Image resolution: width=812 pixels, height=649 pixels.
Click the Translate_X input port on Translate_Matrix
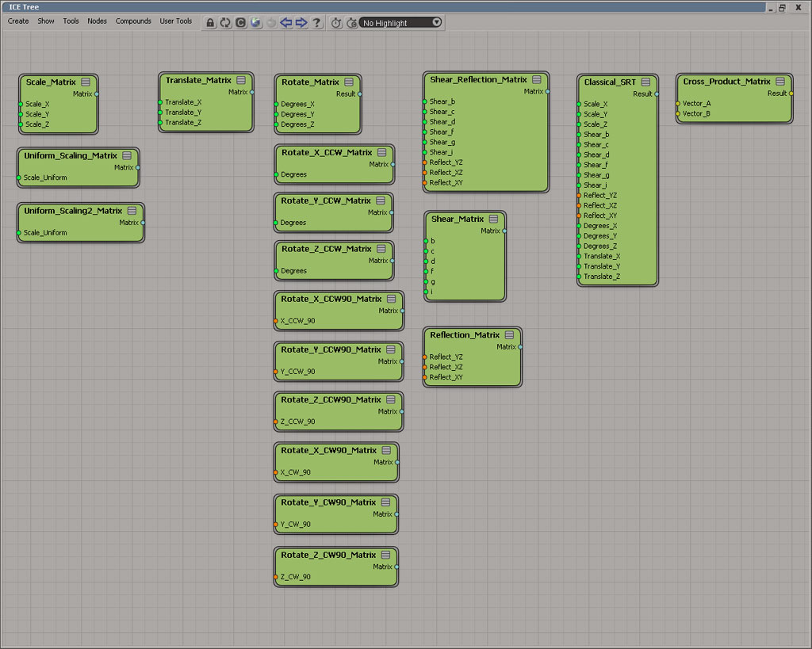pyautogui.click(x=160, y=102)
